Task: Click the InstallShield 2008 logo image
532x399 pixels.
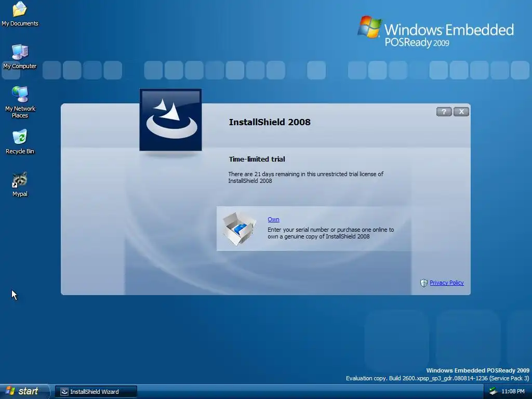Action: (x=170, y=120)
